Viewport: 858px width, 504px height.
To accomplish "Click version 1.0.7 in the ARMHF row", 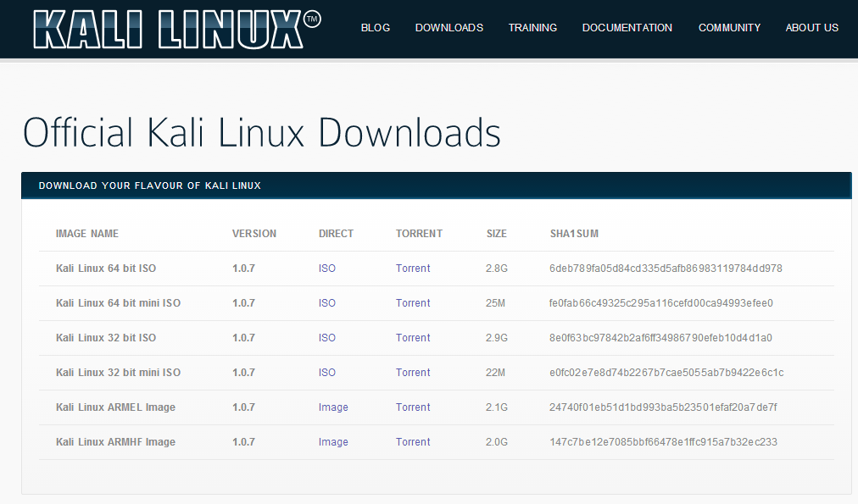I will click(x=243, y=441).
